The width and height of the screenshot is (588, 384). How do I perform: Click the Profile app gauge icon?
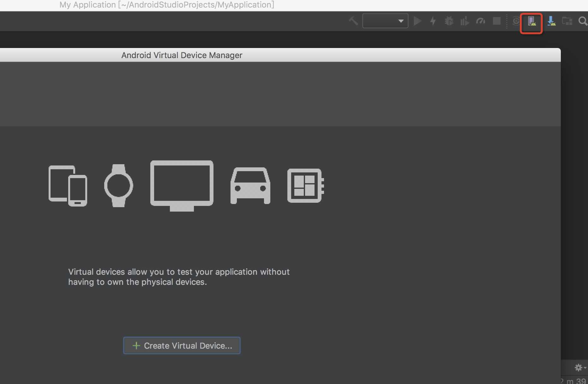pos(481,21)
